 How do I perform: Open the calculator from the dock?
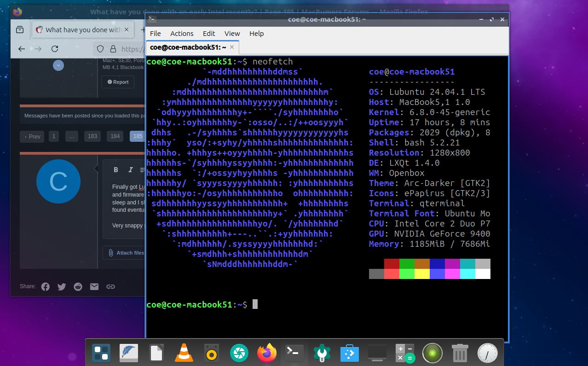pos(405,353)
